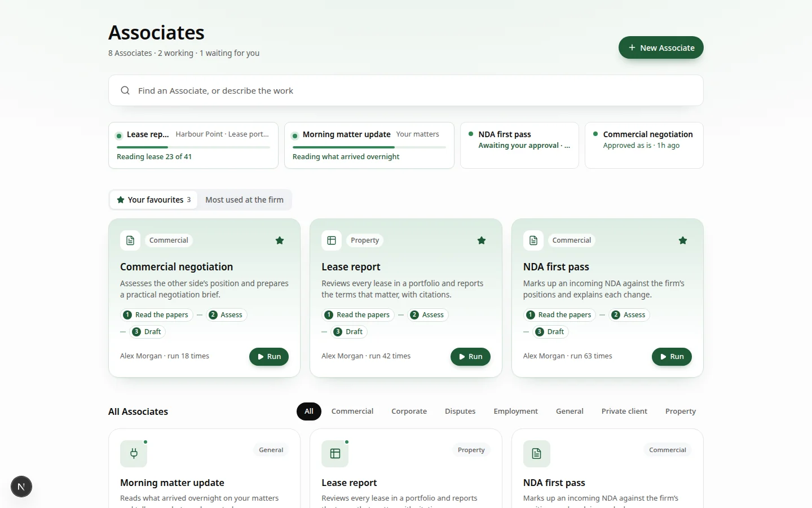The height and width of the screenshot is (508, 812).
Task: Click the Assess step in Lease report card
Action: (x=428, y=315)
